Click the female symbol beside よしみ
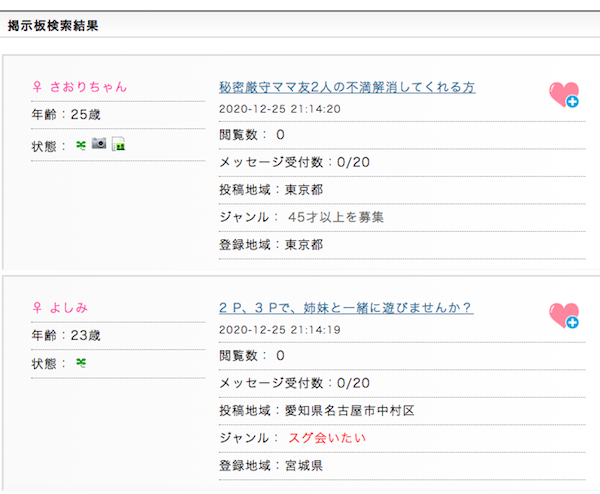The image size is (600, 494). (x=37, y=308)
